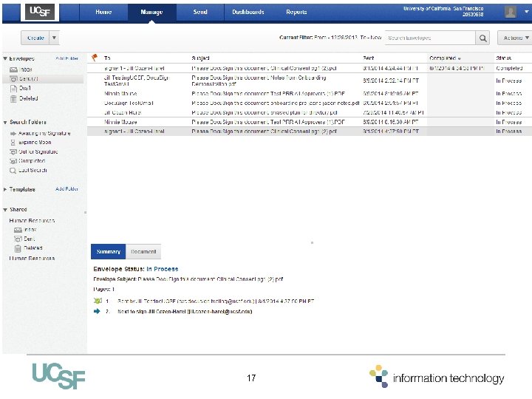Switch to the Document tab
Screen dimensions: 532x399
click(143, 252)
